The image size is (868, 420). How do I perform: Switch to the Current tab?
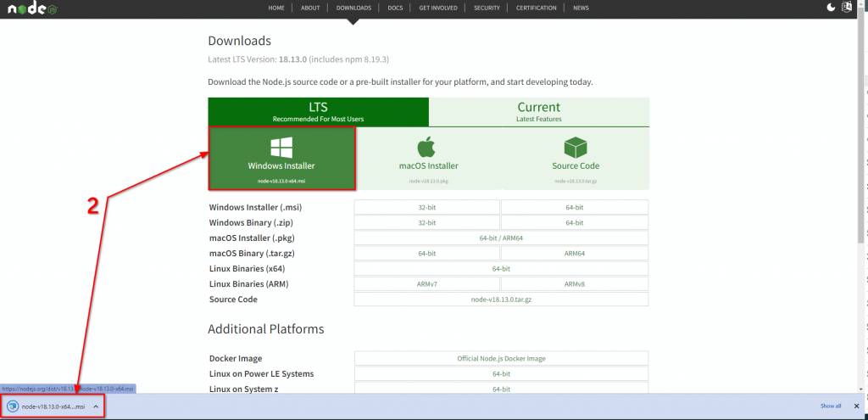[x=538, y=112]
